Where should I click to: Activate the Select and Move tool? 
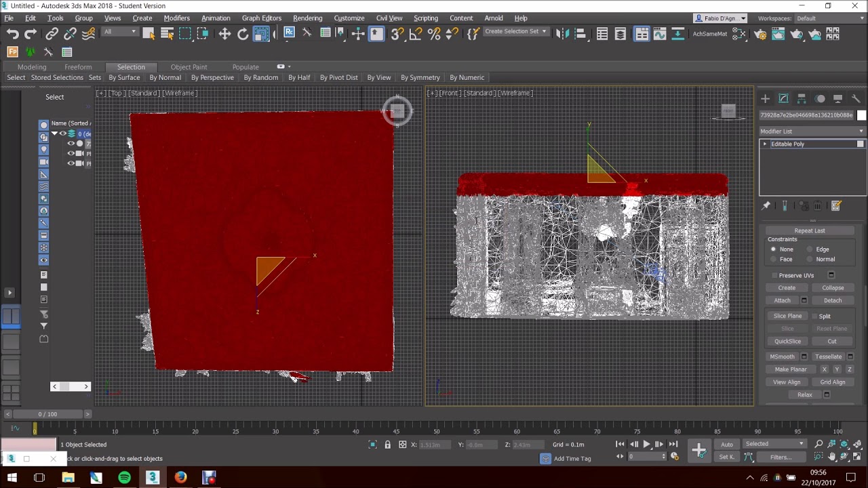pos(224,34)
